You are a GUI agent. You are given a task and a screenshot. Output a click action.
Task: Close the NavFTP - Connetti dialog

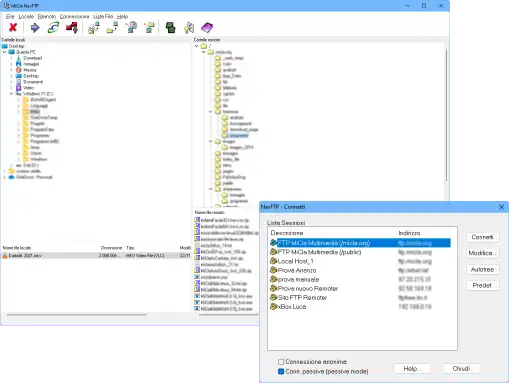pyautogui.click(x=501, y=207)
